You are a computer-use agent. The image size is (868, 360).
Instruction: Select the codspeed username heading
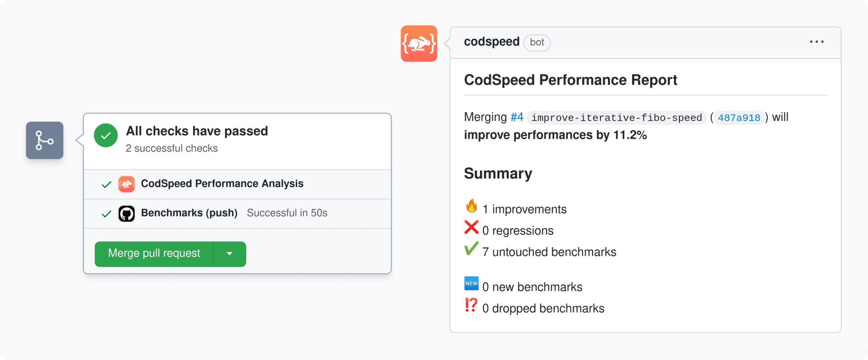[491, 42]
